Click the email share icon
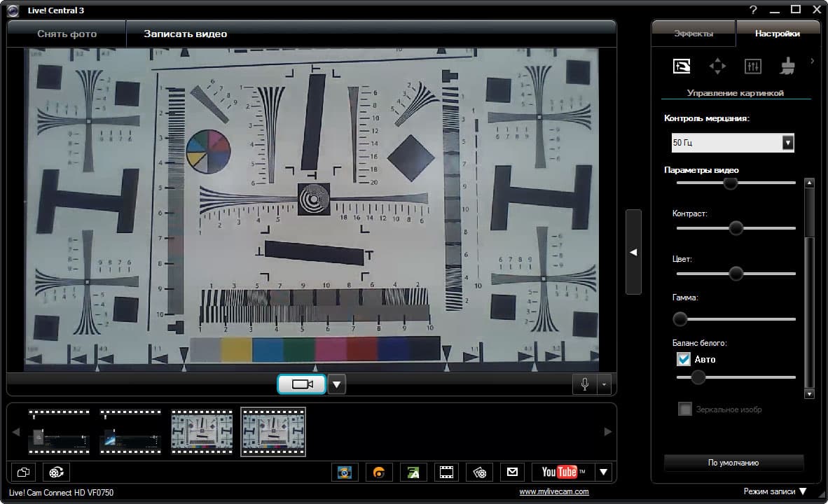828x504 pixels. tap(512, 472)
